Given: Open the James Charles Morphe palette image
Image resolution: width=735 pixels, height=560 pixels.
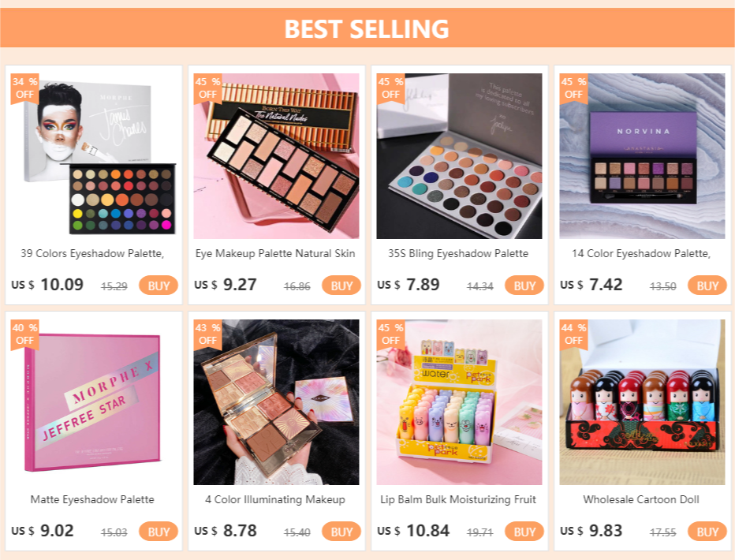Looking at the screenshot, I should coord(93,156).
